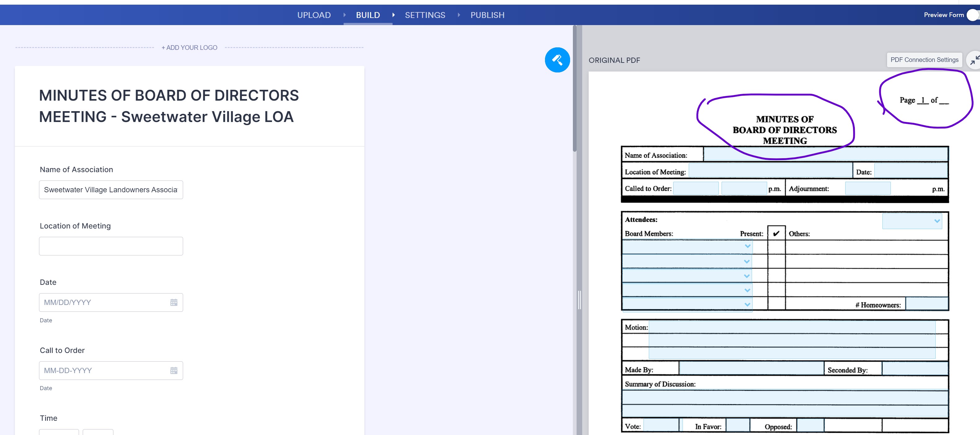
Task: Open second Board Members dropdown in PDF
Action: [x=687, y=261]
